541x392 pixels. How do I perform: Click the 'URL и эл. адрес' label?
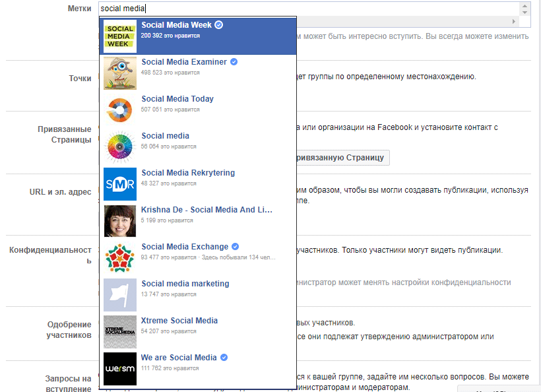coord(61,192)
